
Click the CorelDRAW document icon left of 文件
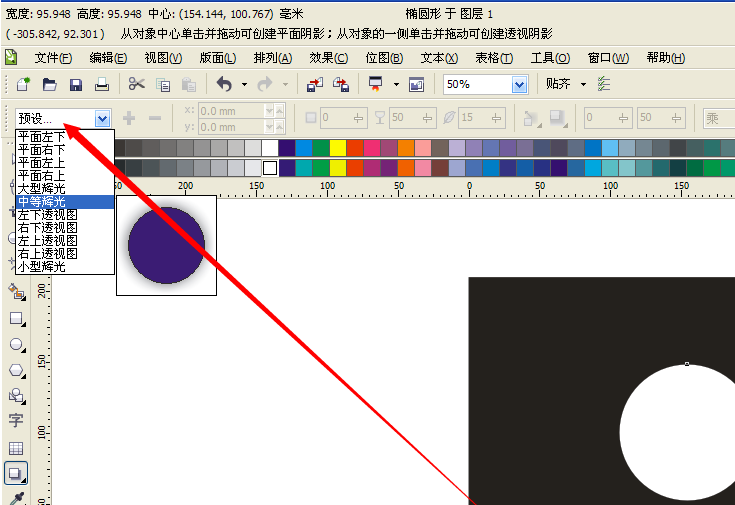pos(11,57)
